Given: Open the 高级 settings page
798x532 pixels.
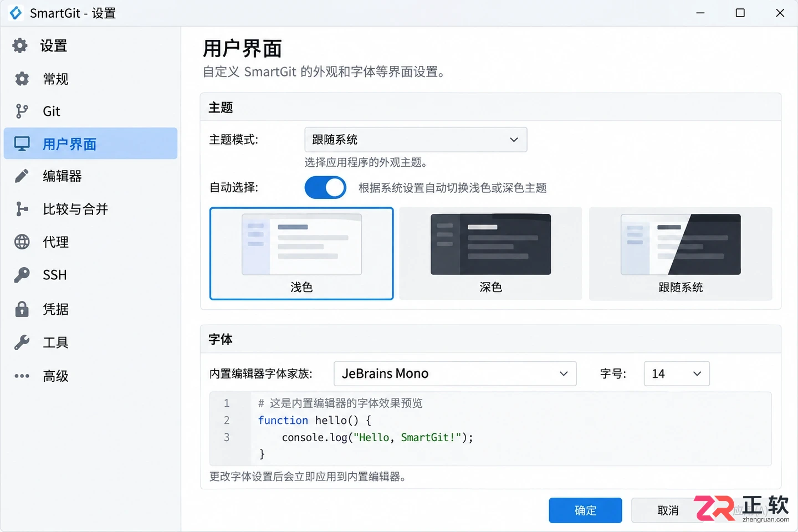Looking at the screenshot, I should tap(90, 376).
